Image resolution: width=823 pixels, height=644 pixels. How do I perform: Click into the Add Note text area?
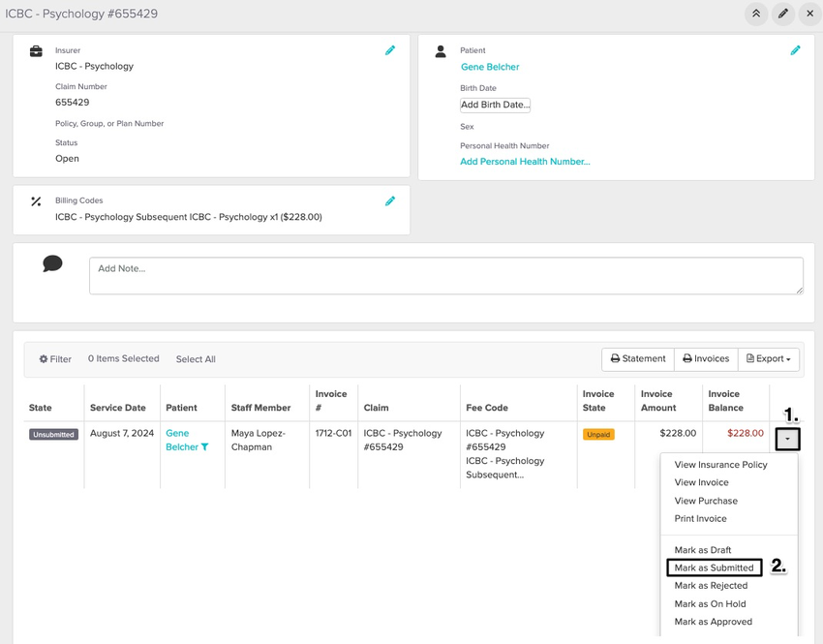[446, 276]
